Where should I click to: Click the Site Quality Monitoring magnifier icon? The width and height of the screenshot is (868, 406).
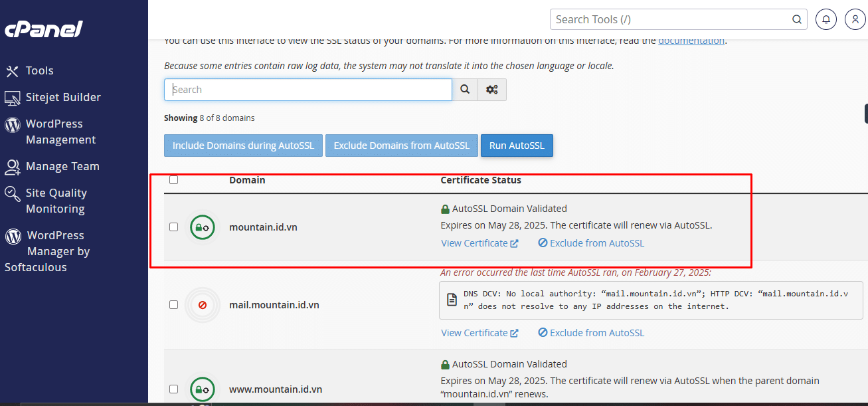coord(12,193)
